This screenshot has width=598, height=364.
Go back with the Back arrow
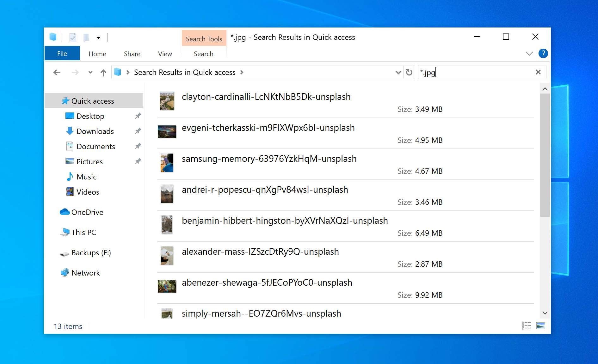point(57,72)
